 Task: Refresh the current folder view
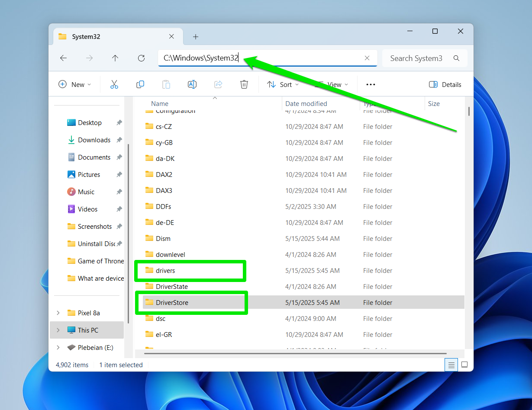tap(141, 58)
